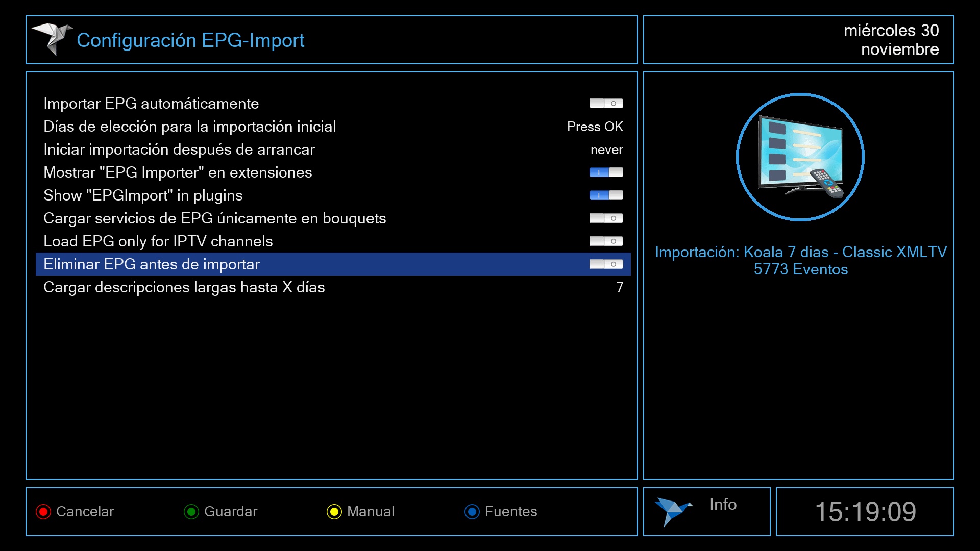The height and width of the screenshot is (551, 980).
Task: Toggle Importar EPG automáticamente switch
Action: tap(606, 104)
